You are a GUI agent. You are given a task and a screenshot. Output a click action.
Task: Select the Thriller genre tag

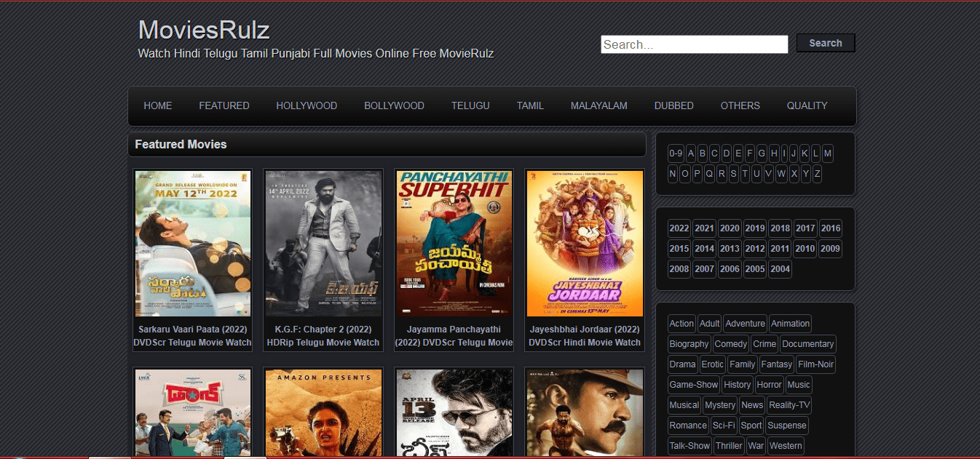pyautogui.click(x=729, y=446)
